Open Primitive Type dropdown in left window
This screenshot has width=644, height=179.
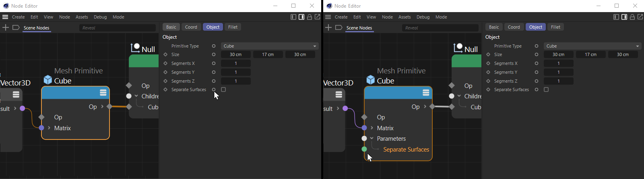269,46
